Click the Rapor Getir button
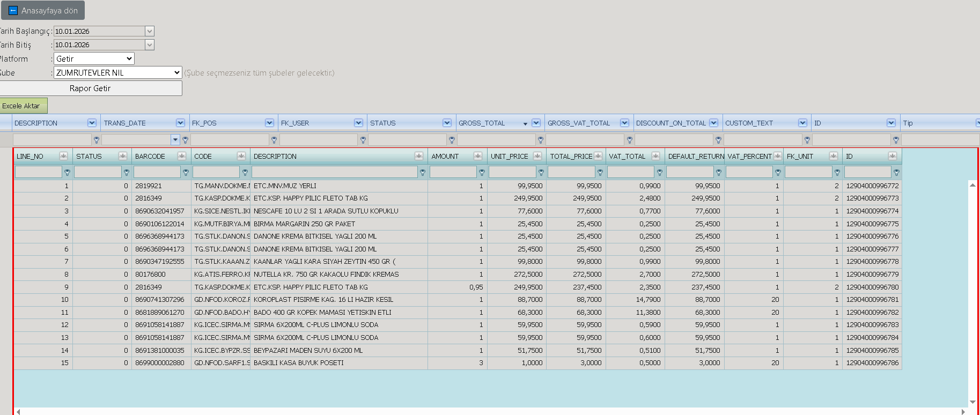980x415 pixels. click(90, 88)
